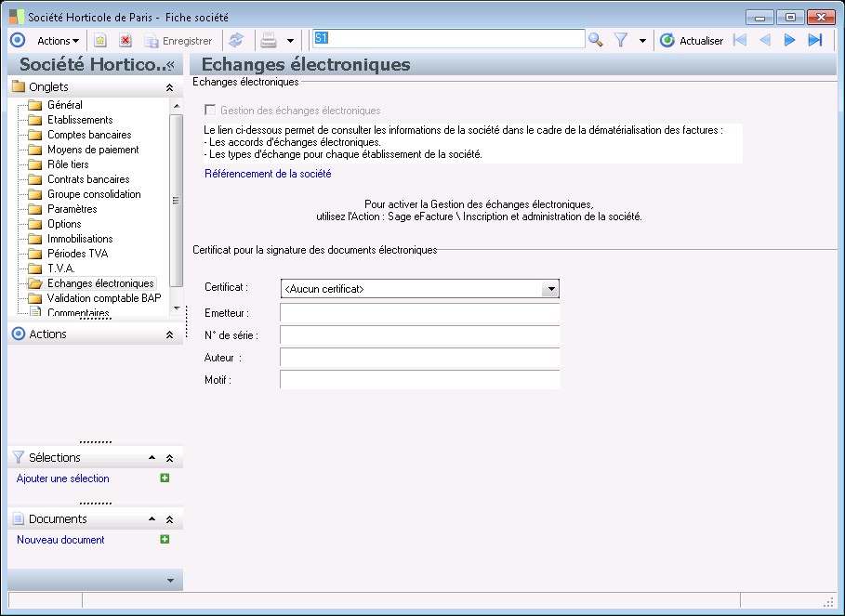845x616 pixels.
Task: Collapse the Actions panel section
Action: (169, 334)
